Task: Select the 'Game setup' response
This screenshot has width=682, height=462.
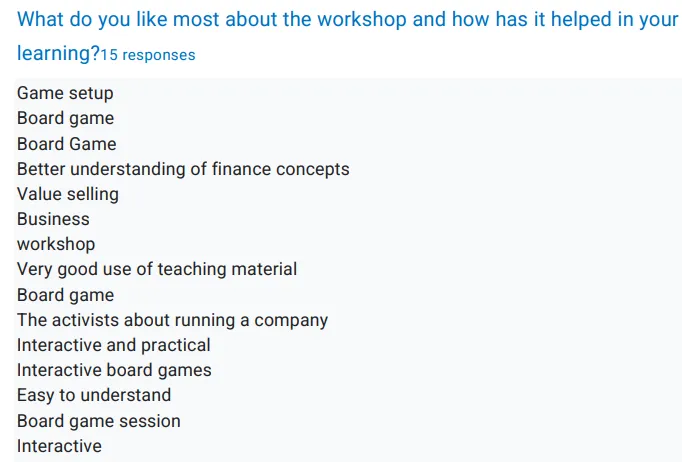Action: tap(65, 93)
